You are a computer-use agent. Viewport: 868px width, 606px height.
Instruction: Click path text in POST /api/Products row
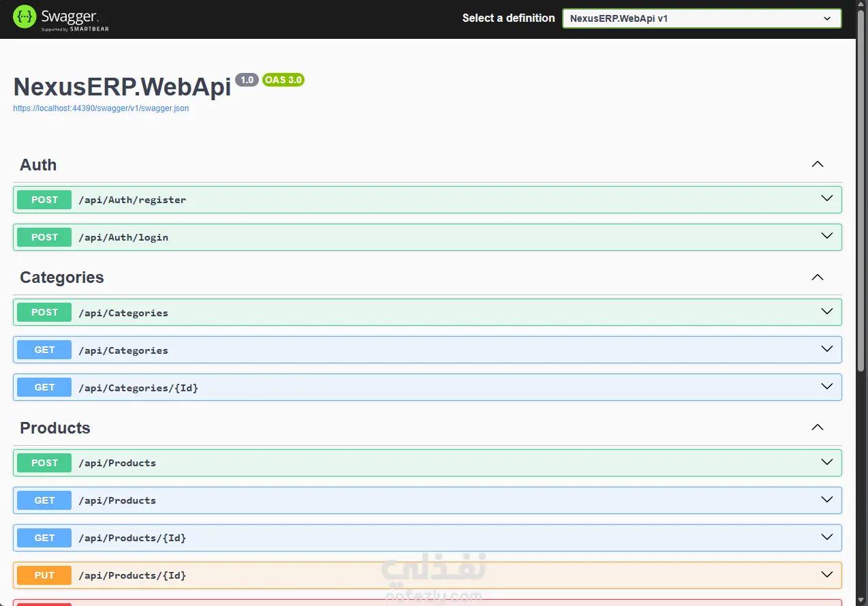(x=117, y=463)
